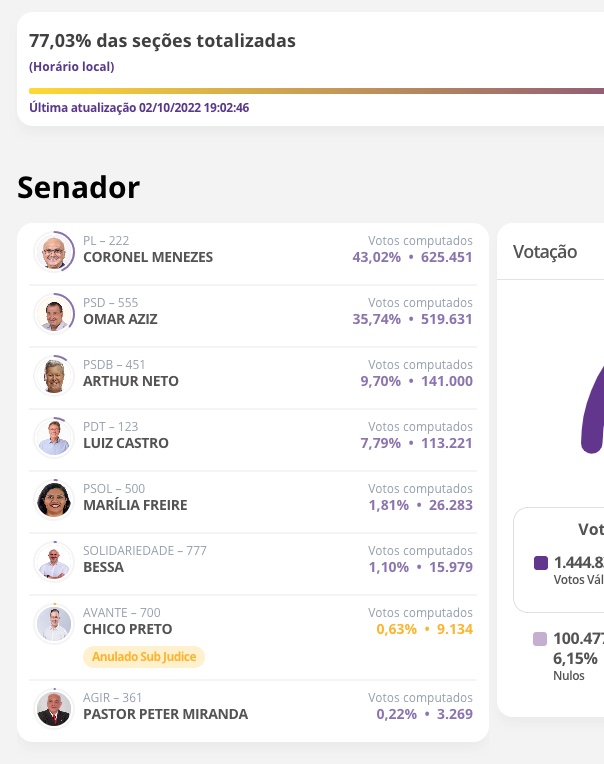Click the Senador section heading
This screenshot has height=764, width=604.
click(79, 187)
